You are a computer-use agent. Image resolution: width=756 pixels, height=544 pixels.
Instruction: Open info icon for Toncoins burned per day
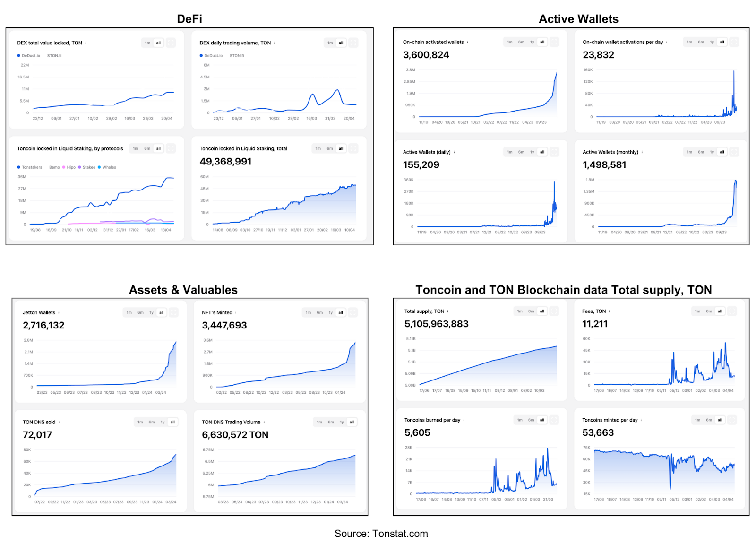pyautogui.click(x=464, y=420)
